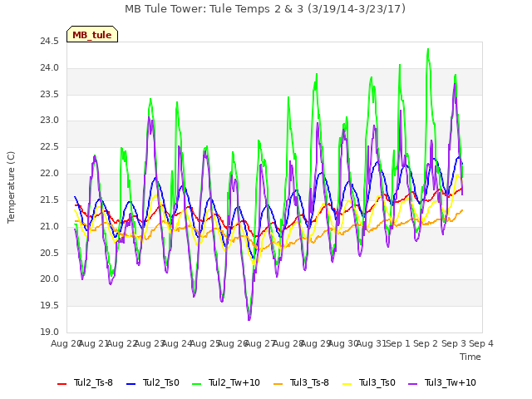This screenshot has height=399, width=532.
Task: Click the Sep 2 x-axis tick label
Action: click(x=426, y=343)
